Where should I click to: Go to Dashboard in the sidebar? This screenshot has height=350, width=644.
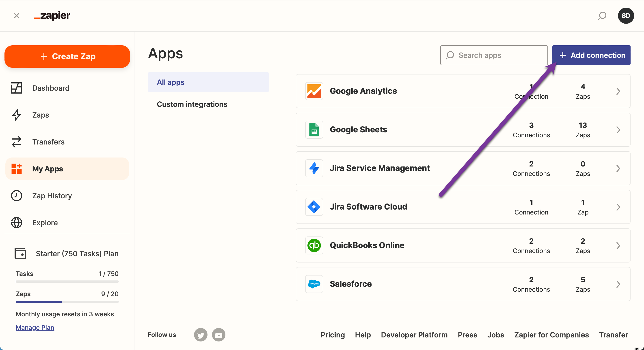pos(51,88)
